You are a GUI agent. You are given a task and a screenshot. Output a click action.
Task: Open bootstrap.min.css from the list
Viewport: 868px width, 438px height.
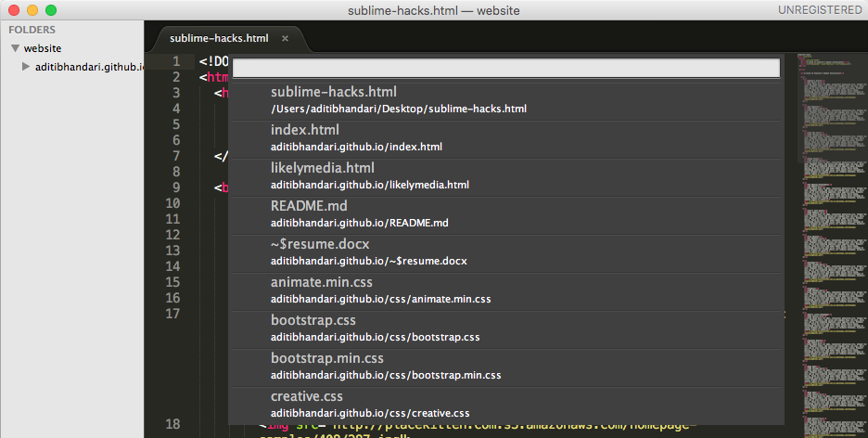tap(506, 368)
